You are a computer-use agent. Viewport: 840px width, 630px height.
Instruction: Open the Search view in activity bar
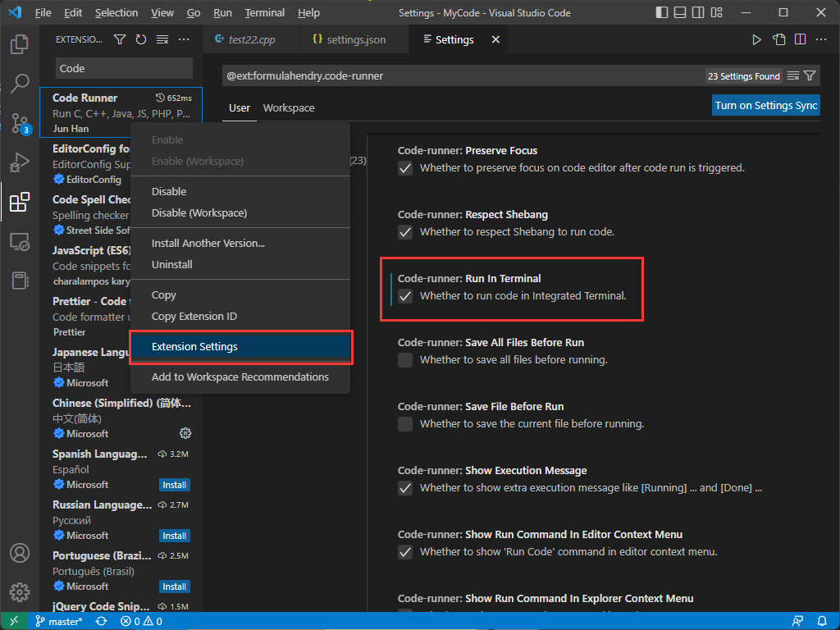[x=20, y=83]
